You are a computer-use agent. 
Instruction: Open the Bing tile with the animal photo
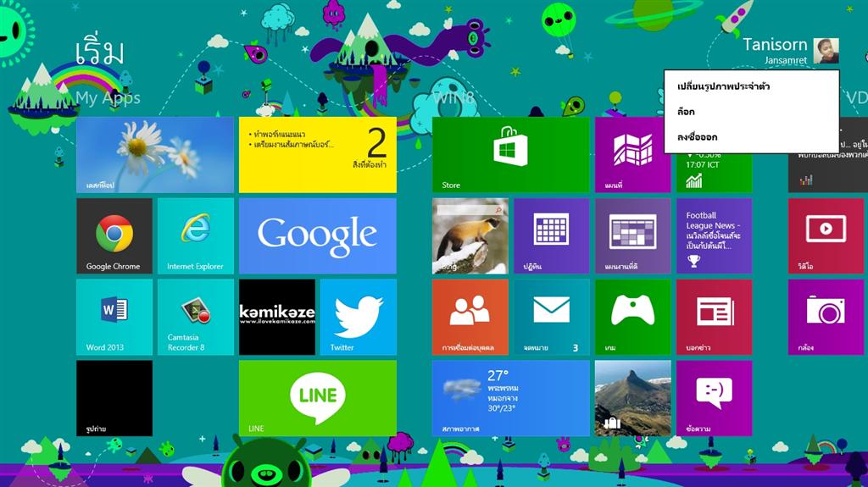click(470, 235)
